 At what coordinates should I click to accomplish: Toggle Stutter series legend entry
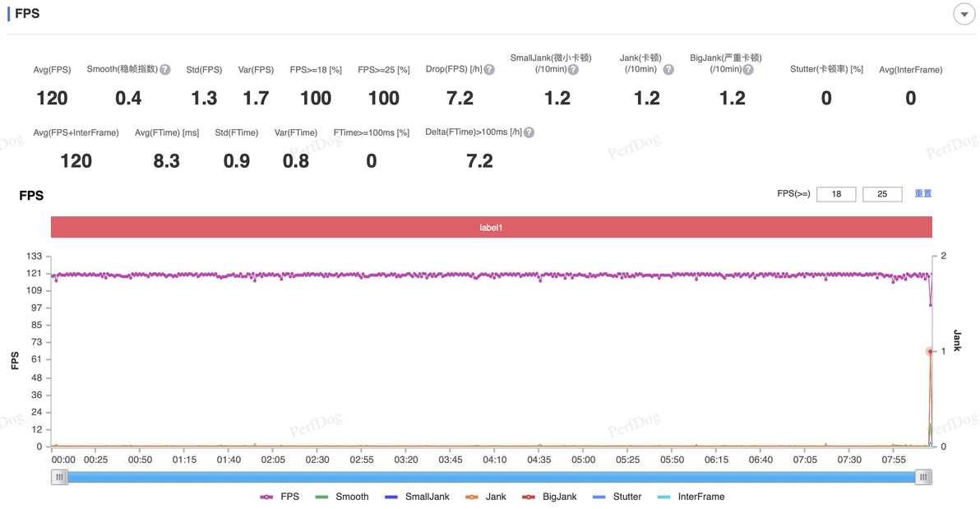coord(617,497)
